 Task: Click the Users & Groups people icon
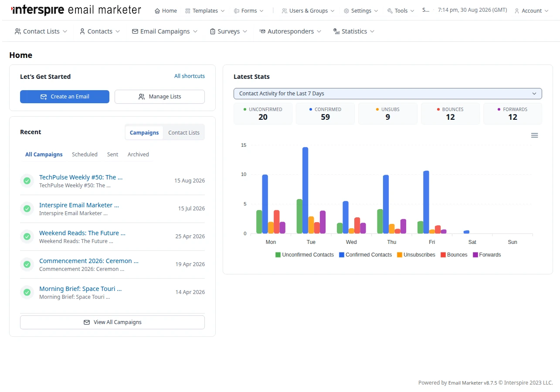(x=284, y=11)
